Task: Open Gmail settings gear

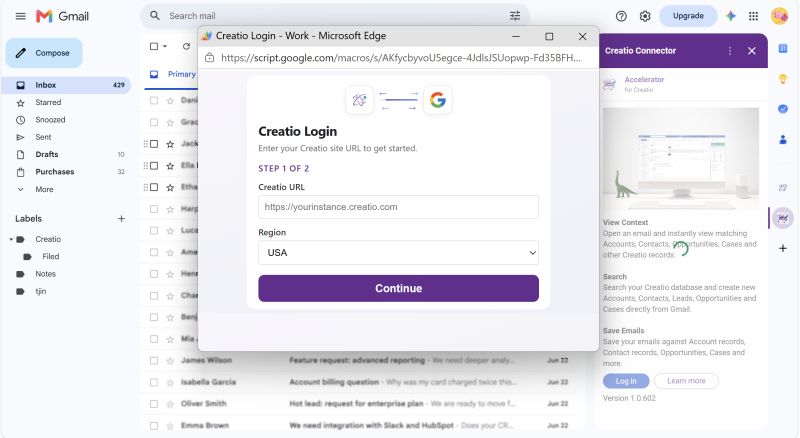Action: (645, 16)
